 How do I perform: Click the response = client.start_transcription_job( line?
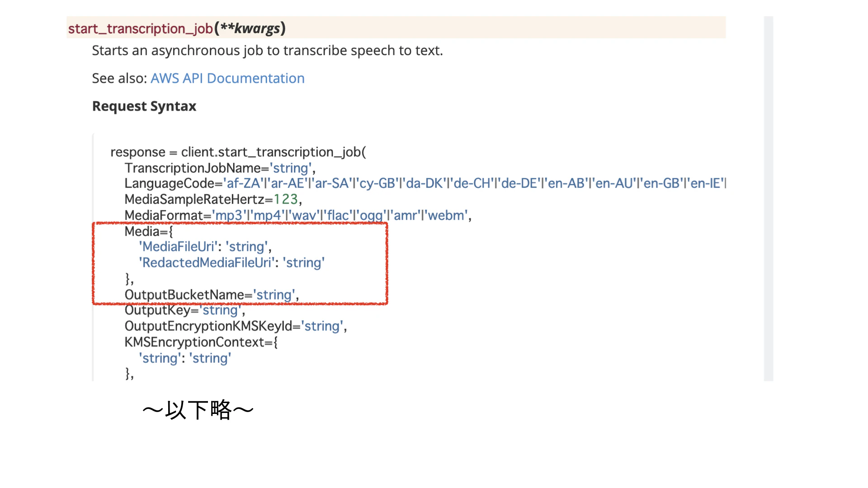(238, 152)
